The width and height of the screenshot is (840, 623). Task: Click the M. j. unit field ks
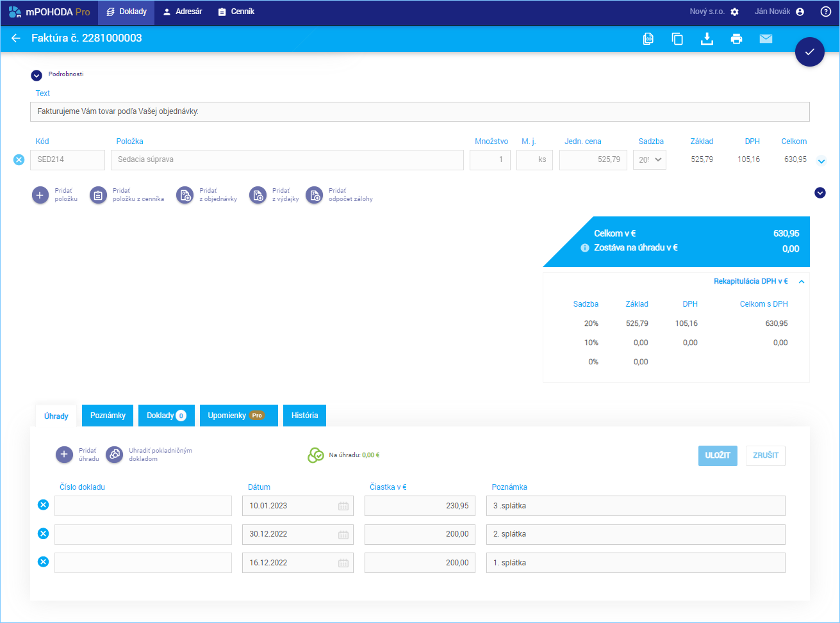click(535, 160)
